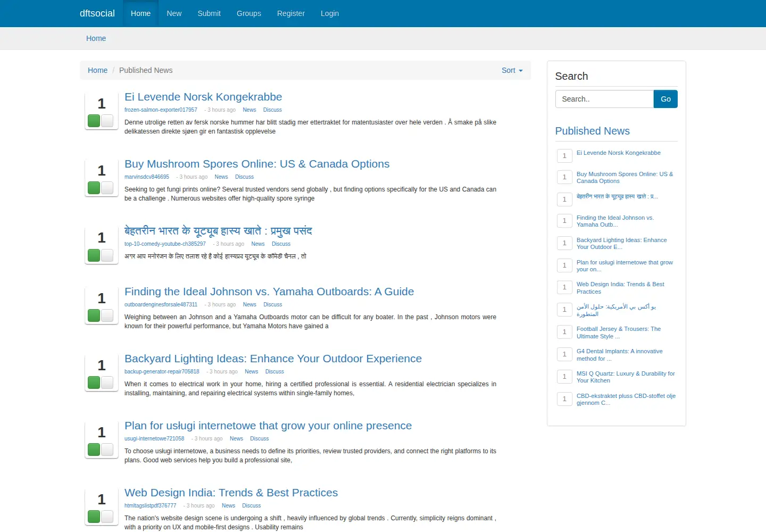766x532 pixels.
Task: Downvote the usługi internetowe post
Action: pyautogui.click(x=107, y=450)
